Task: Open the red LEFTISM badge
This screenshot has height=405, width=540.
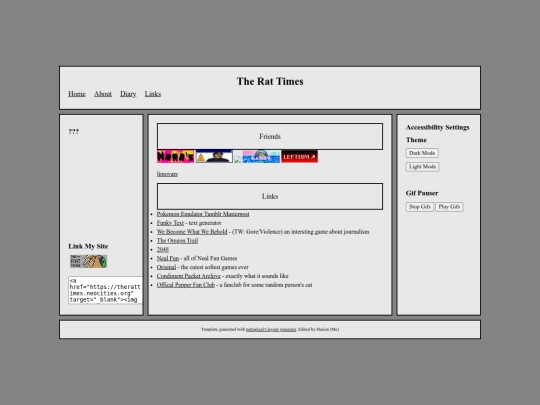Action: pyautogui.click(x=299, y=157)
